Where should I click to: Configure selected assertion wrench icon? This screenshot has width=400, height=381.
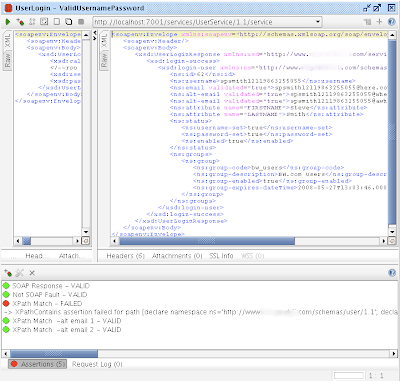click(x=20, y=273)
